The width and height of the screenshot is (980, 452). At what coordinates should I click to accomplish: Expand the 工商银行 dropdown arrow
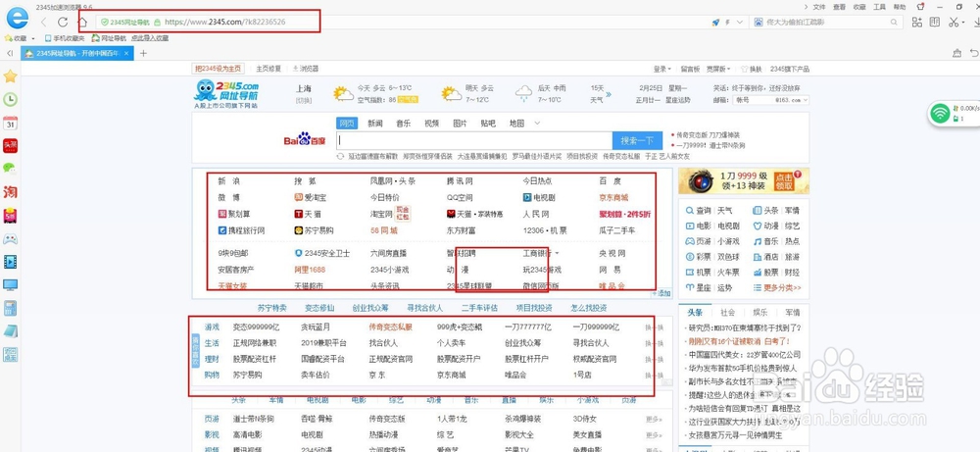click(557, 254)
